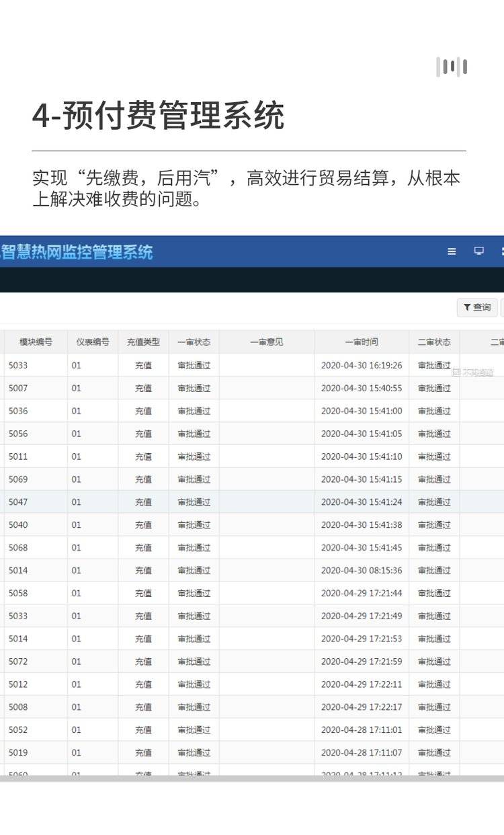Click the 一审状态 column header
The image size is (504, 835).
194,342
